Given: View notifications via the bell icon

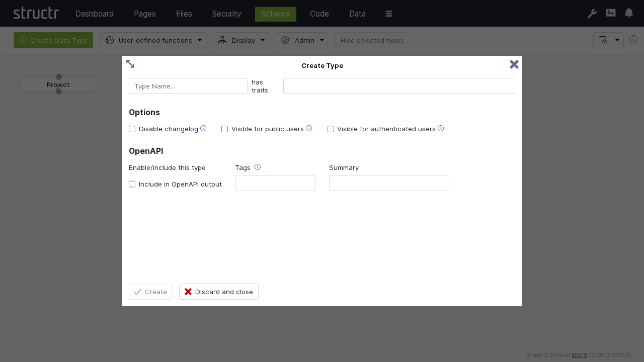Looking at the screenshot, I should coord(629,14).
